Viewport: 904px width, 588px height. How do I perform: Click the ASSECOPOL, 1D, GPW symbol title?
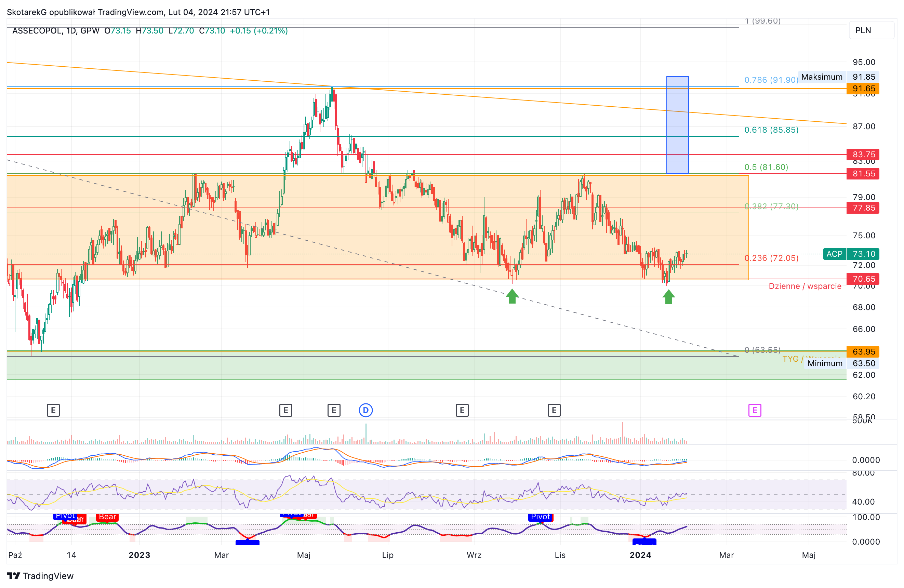click(56, 30)
